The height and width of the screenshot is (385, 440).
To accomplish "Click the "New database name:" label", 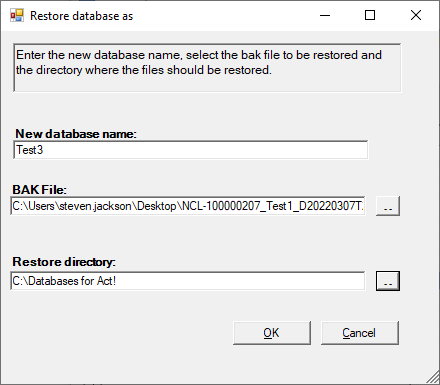I will [x=76, y=134].
